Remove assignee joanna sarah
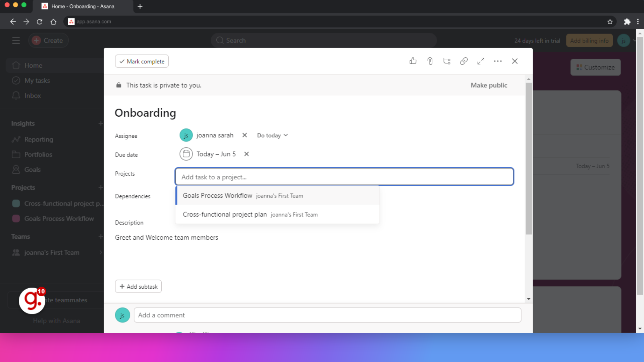The height and width of the screenshot is (362, 644). click(x=245, y=135)
